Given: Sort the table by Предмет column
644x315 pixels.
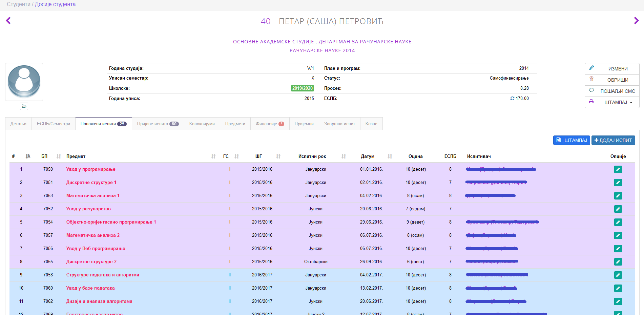Looking at the screenshot, I should [x=213, y=156].
